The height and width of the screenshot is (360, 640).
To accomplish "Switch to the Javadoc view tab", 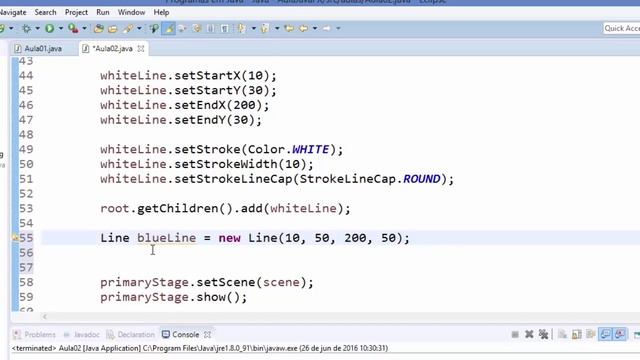I will click(x=82, y=335).
